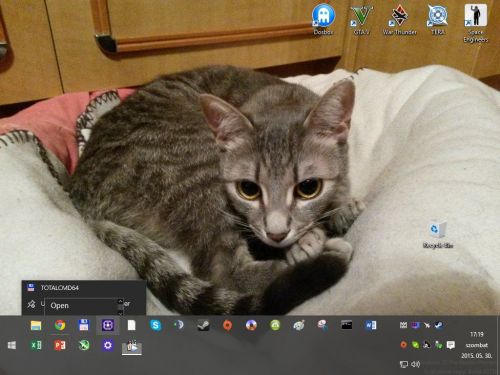
Task: Launch PowerPoint from the taskbar
Action: coord(60,345)
